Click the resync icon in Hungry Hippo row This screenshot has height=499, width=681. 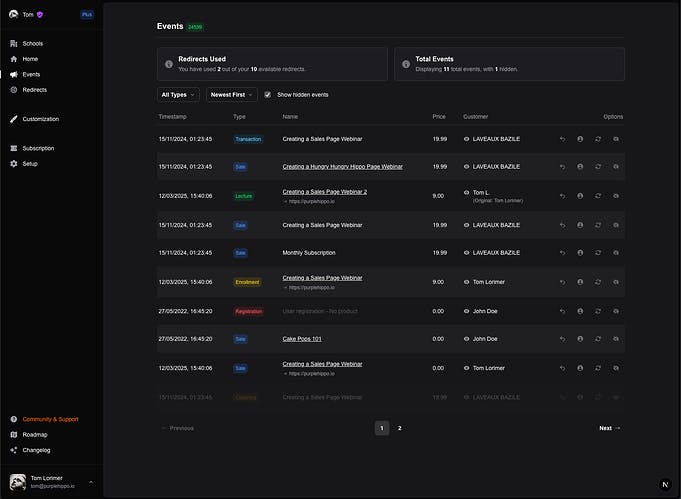coord(598,167)
